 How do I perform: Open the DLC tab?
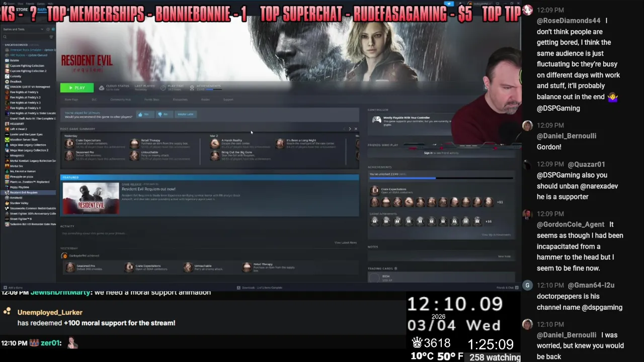point(94,100)
